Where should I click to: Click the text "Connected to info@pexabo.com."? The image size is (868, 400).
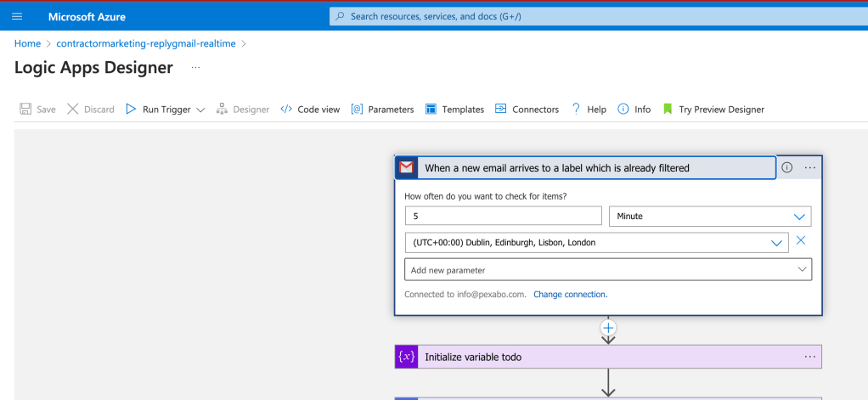[465, 295]
